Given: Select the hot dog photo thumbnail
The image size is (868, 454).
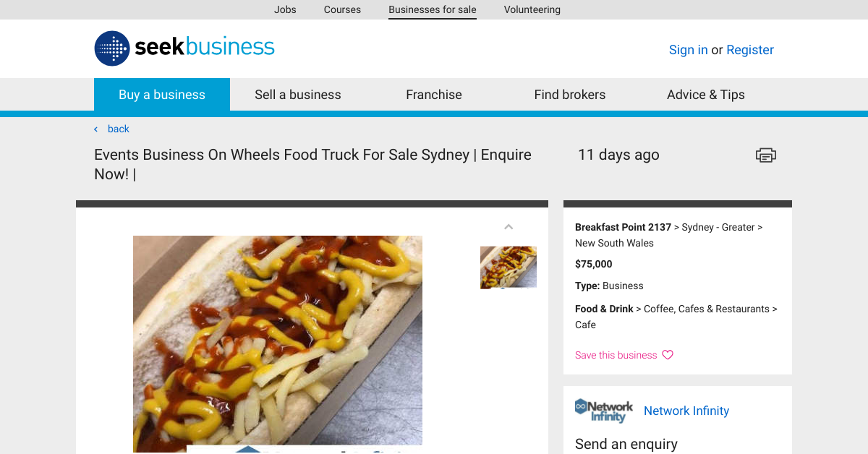Looking at the screenshot, I should click(x=509, y=267).
